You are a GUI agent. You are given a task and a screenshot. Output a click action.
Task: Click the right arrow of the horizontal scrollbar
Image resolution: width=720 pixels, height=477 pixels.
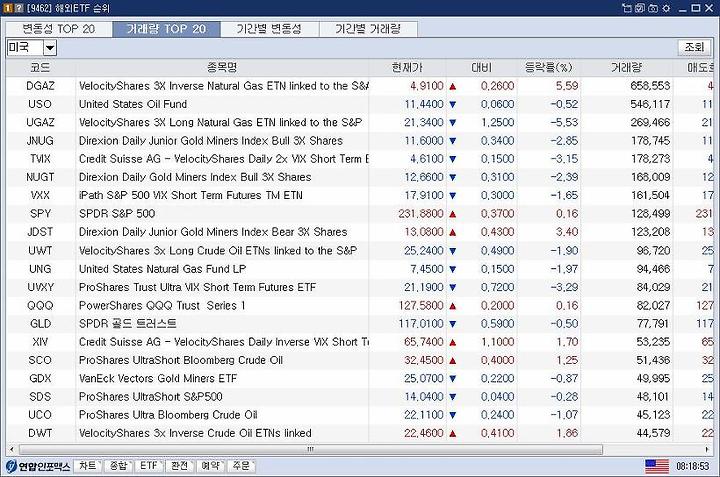point(708,449)
